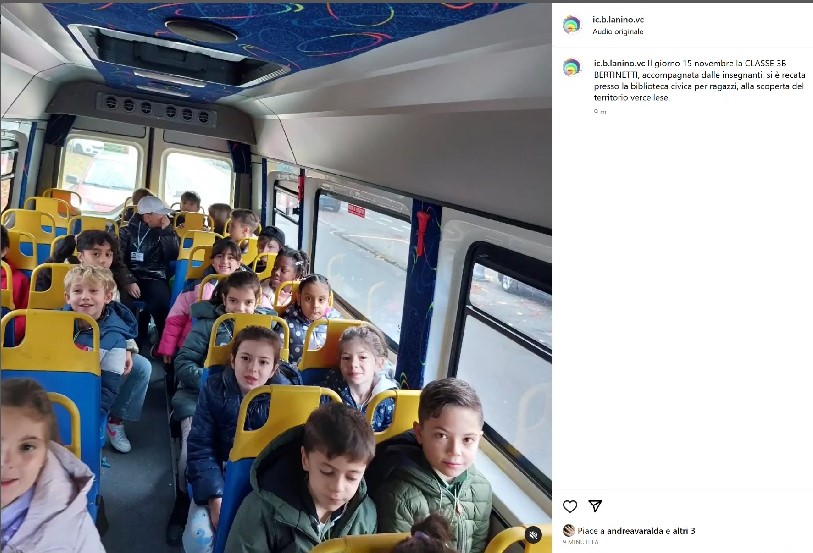Click the 15 novembre date in the caption

[708, 63]
